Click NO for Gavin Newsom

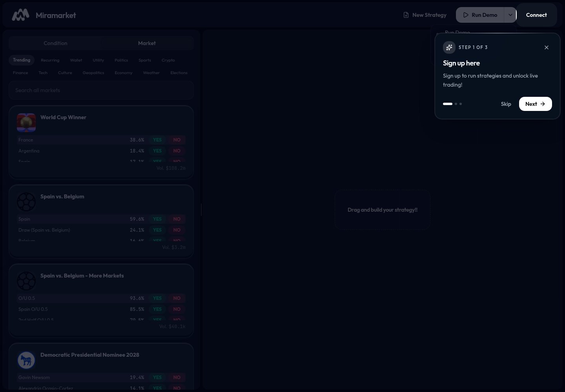coord(177,377)
